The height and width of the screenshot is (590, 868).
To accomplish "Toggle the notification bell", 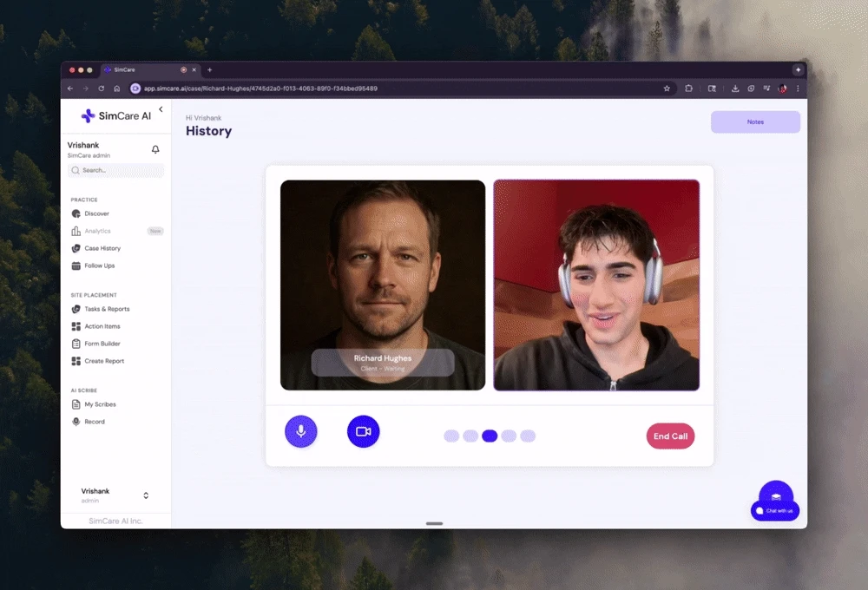I will point(157,149).
